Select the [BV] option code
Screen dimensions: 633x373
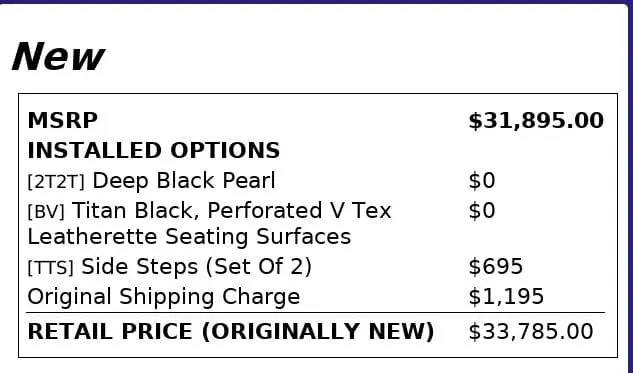point(46,212)
